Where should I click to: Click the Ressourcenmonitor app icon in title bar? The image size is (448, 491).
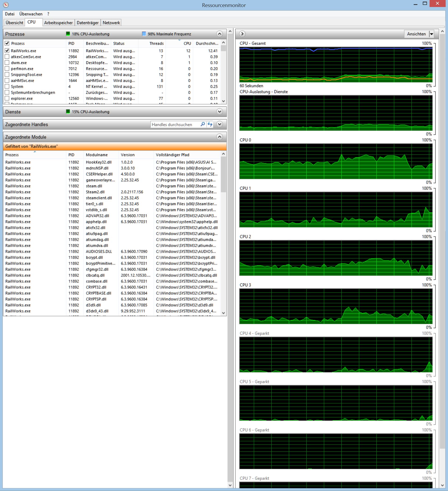[x=6, y=5]
